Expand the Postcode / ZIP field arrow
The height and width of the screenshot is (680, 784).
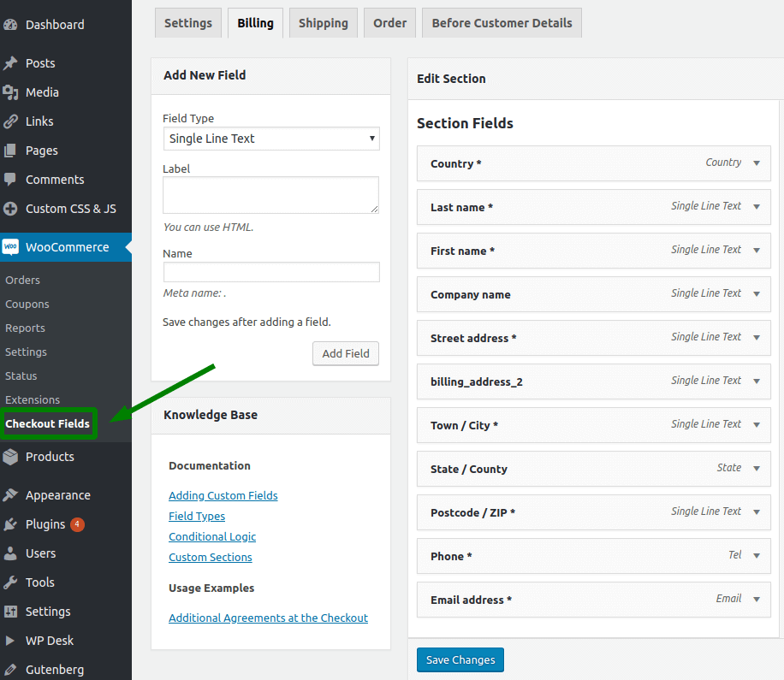tap(756, 512)
